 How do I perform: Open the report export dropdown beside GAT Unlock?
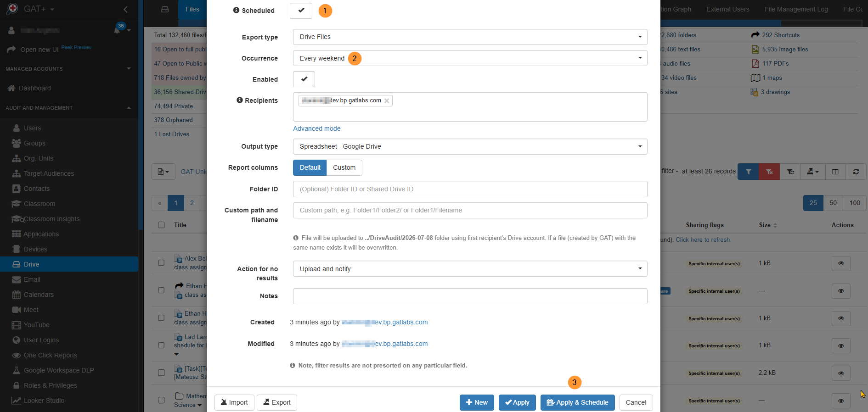tap(163, 172)
